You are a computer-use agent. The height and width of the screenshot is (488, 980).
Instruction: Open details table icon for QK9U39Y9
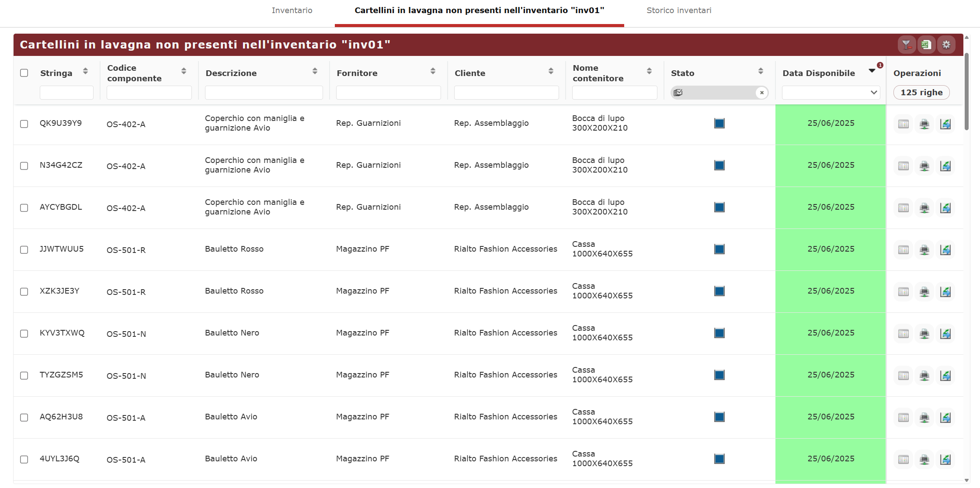point(904,124)
